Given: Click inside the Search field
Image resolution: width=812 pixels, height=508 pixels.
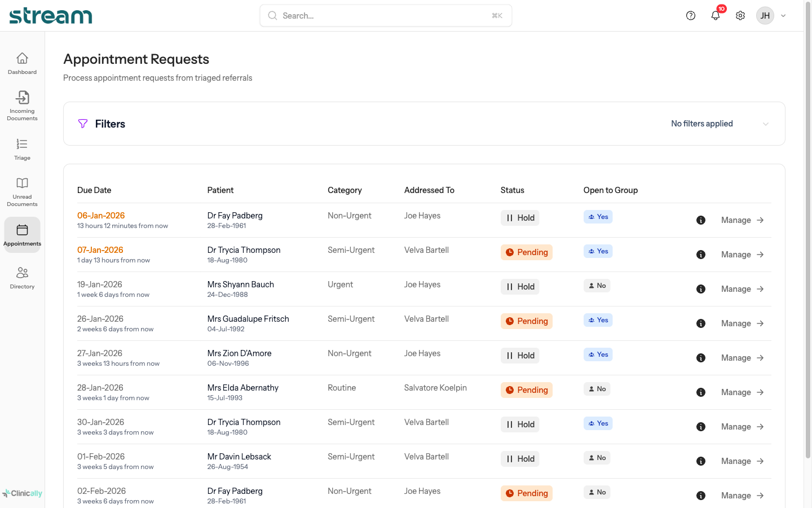Looking at the screenshot, I should [386, 15].
